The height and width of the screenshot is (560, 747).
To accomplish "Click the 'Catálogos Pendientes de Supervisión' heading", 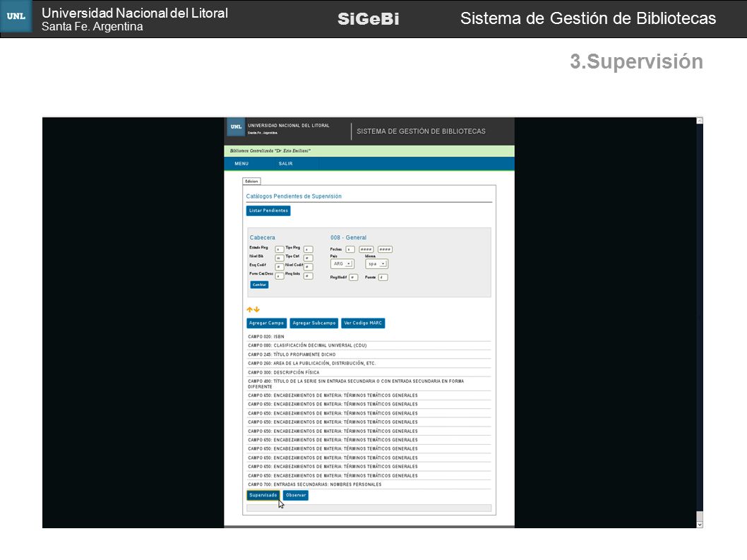I will 294,196.
